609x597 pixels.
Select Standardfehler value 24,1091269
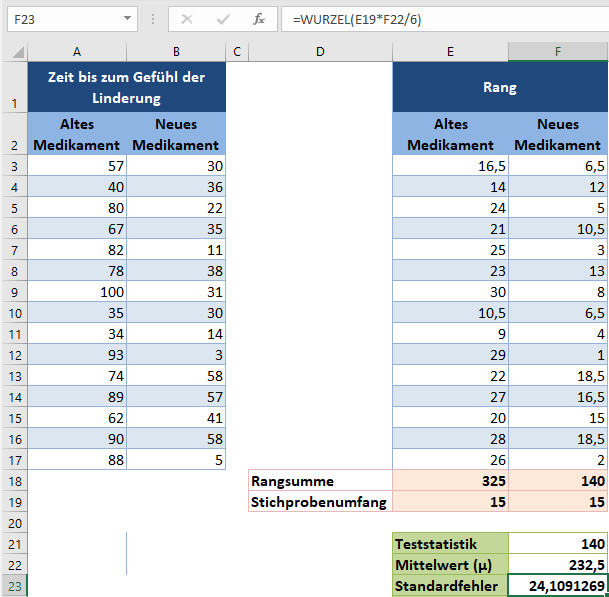558,586
